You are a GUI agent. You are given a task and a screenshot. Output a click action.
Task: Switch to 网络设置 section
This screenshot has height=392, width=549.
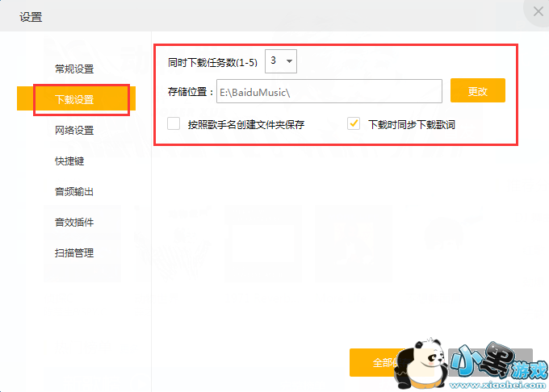point(74,130)
